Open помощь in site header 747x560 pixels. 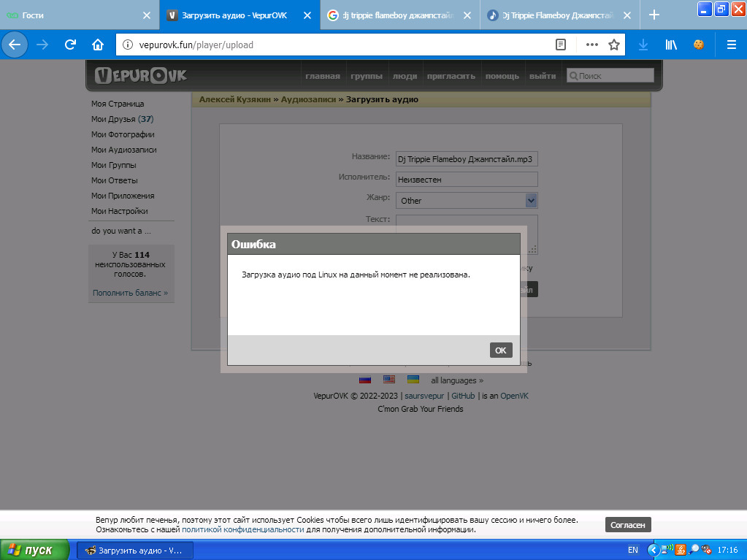coord(502,76)
